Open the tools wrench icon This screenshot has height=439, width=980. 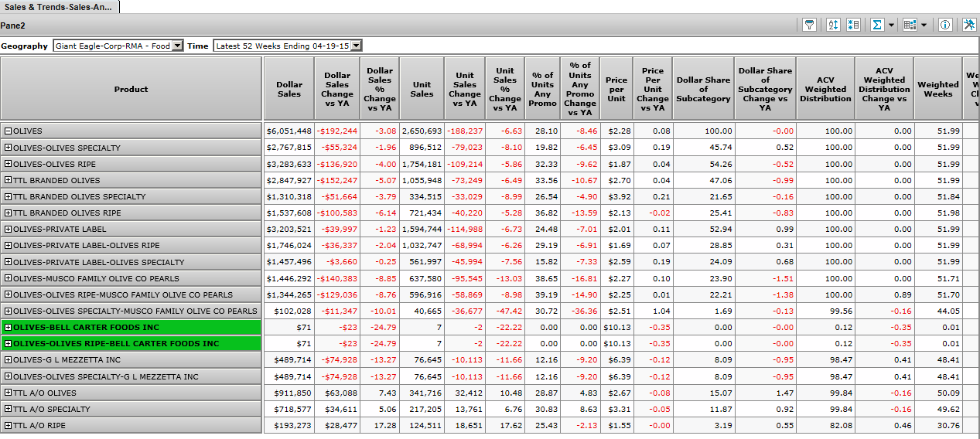point(969,25)
